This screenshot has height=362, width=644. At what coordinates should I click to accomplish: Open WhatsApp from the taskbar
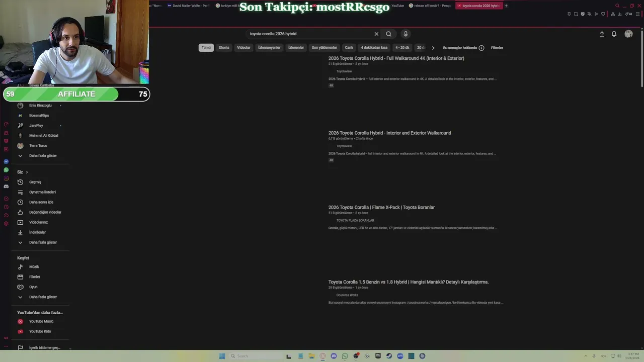(345, 356)
